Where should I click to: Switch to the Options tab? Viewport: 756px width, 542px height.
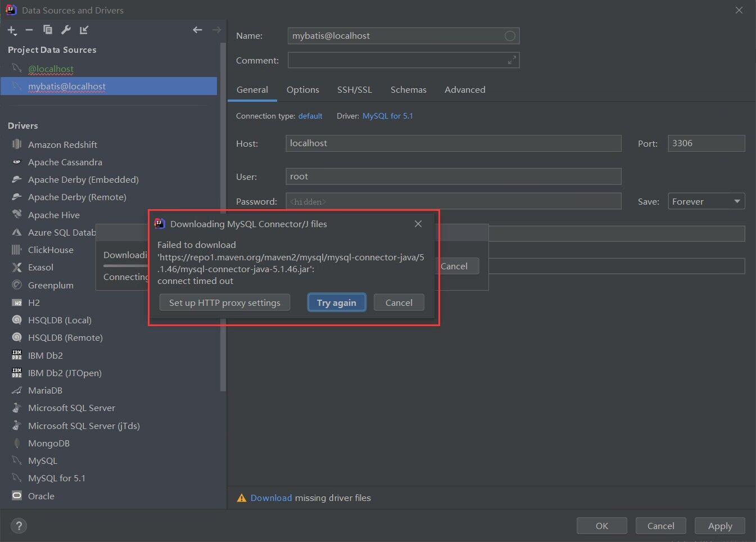[x=303, y=89]
